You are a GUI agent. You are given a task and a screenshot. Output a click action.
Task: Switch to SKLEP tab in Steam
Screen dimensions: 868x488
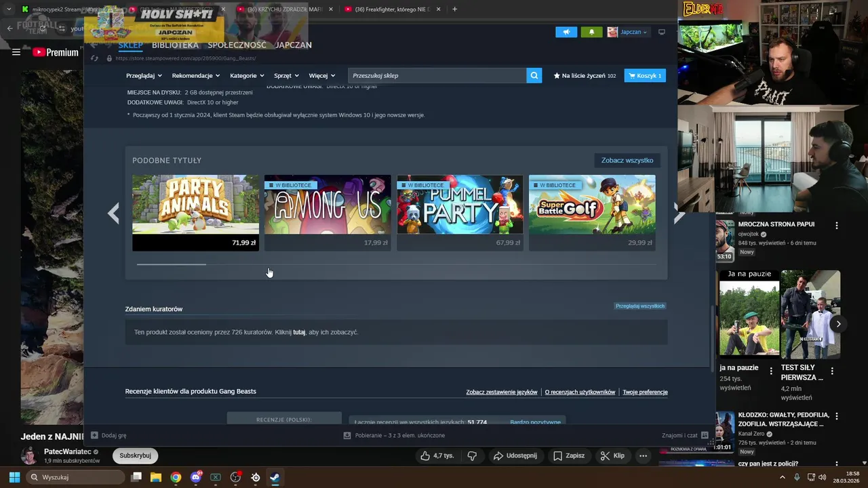pyautogui.click(x=131, y=45)
